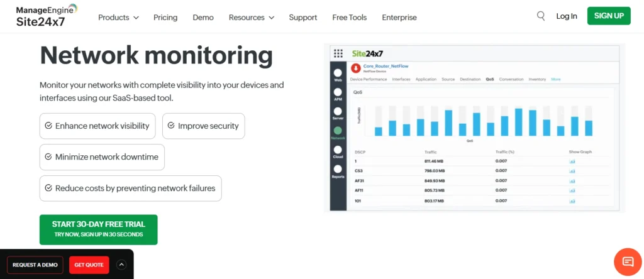Select the Enhance network visibility chip
Screen dimensions: 644x279
(97, 126)
